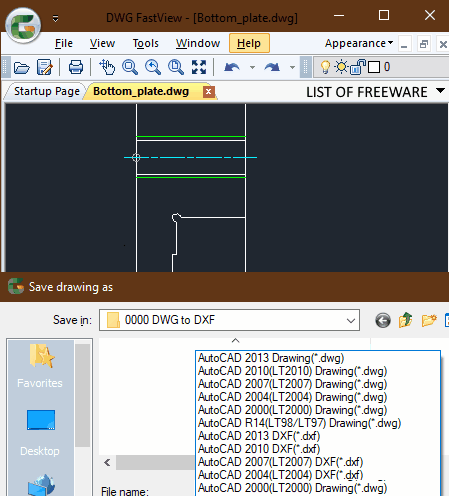Select AutoCAD R14(LT98/LT97) Drawing(*.dwg) option
The width and height of the screenshot is (449, 496).
pos(299,423)
